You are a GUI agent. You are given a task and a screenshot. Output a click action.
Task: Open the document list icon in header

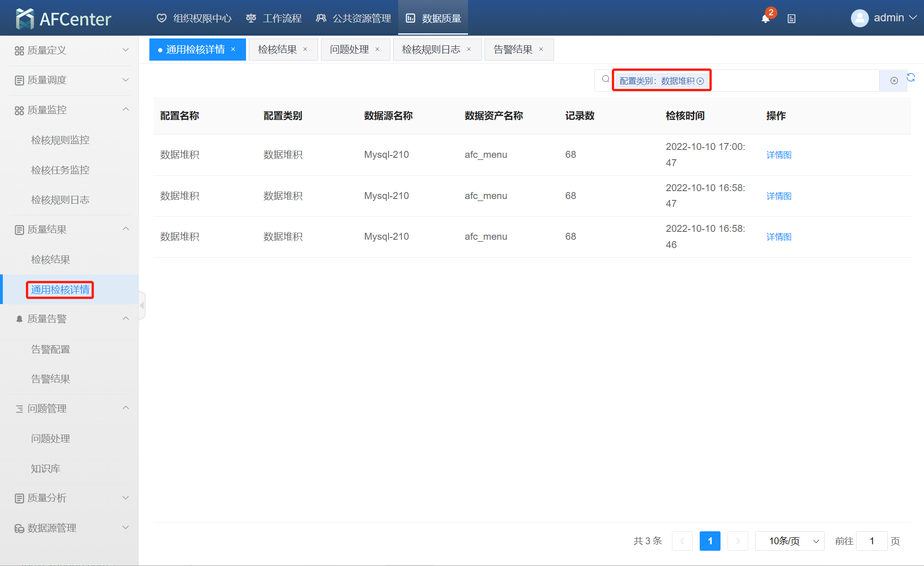pos(791,19)
